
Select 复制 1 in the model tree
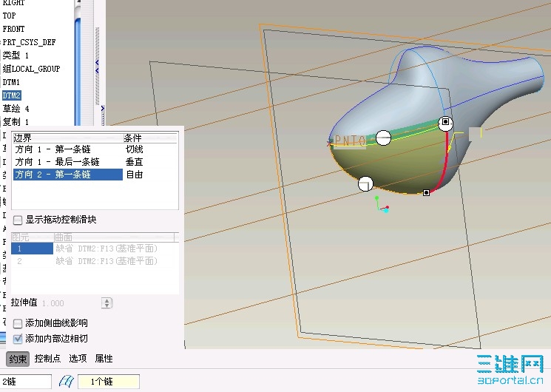pyautogui.click(x=16, y=121)
